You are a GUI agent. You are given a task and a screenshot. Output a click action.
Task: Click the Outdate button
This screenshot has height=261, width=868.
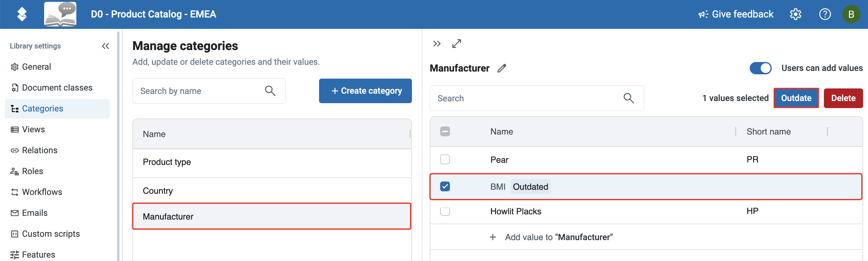796,98
